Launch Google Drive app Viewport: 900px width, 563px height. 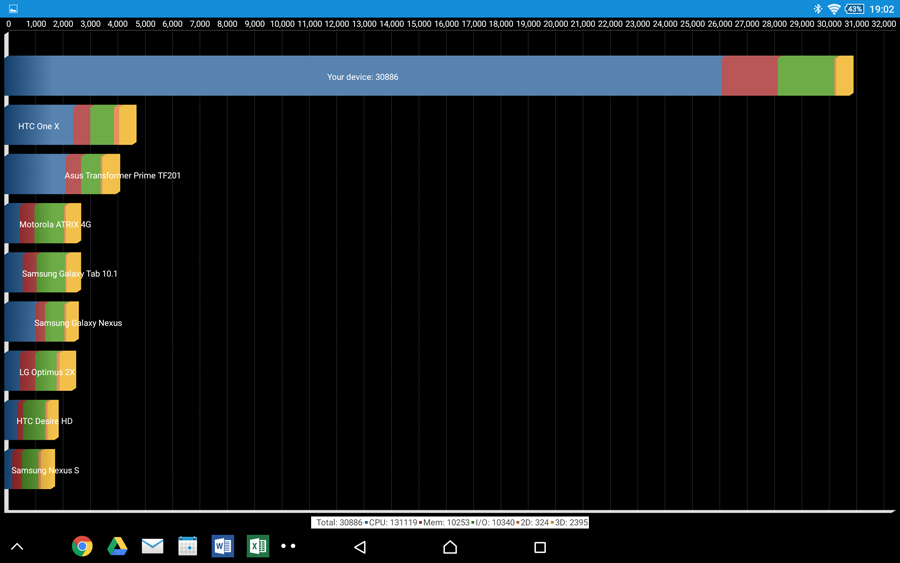(x=117, y=546)
